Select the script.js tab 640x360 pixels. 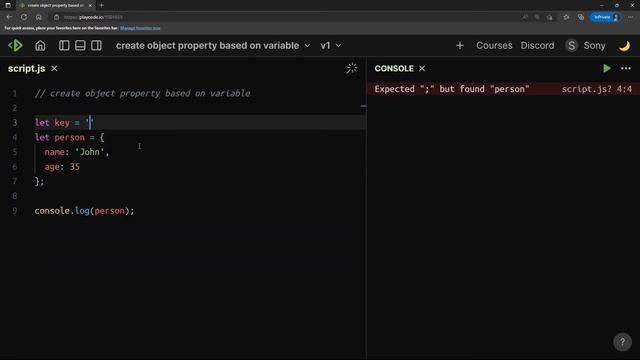pyautogui.click(x=27, y=69)
